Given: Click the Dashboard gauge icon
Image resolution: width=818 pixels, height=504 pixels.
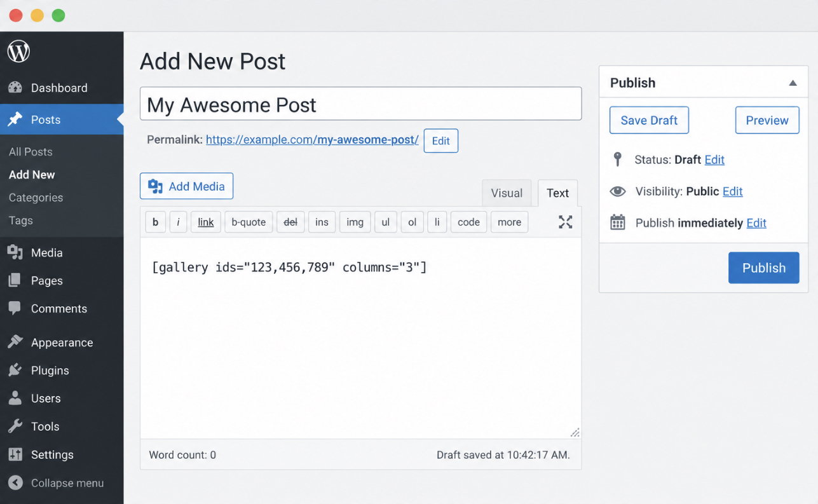Looking at the screenshot, I should click(x=15, y=88).
